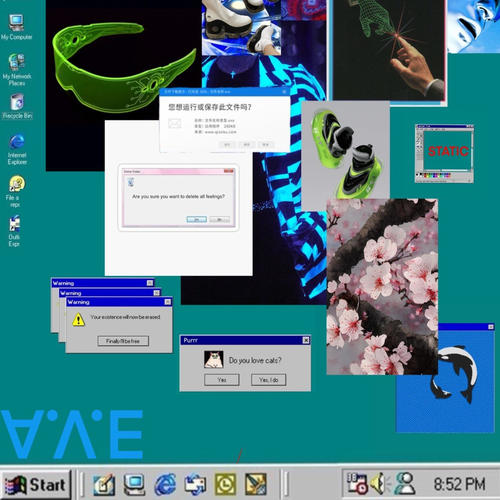Viewport: 500px width, 500px height.
Task: Click the 8:52 PM taskbar clock
Action: pyautogui.click(x=459, y=484)
